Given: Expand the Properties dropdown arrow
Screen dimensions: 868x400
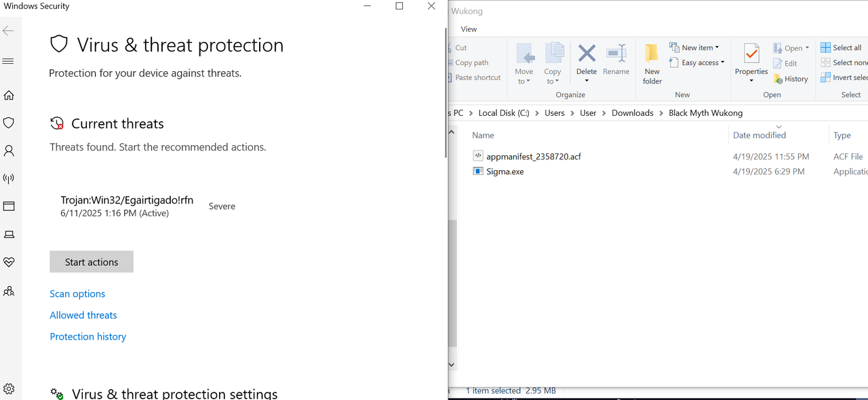Looking at the screenshot, I should (x=751, y=81).
